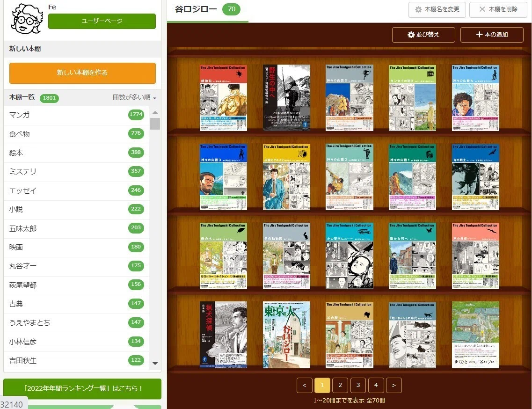Open the 神々の山嶺 1 book cover
Screen dimensions: 532x409
click(413, 177)
